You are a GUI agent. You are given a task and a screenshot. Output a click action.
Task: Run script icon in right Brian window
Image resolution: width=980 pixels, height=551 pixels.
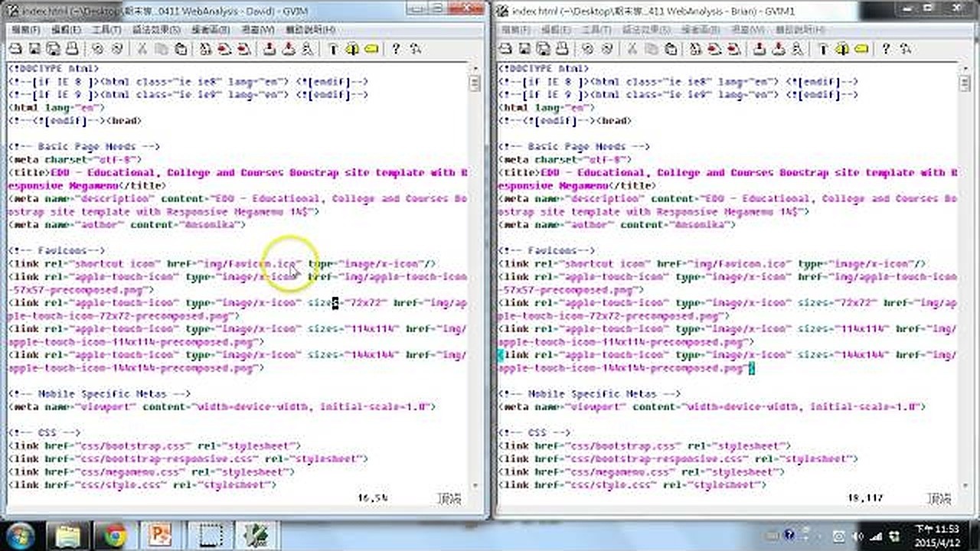pyautogui.click(x=797, y=48)
